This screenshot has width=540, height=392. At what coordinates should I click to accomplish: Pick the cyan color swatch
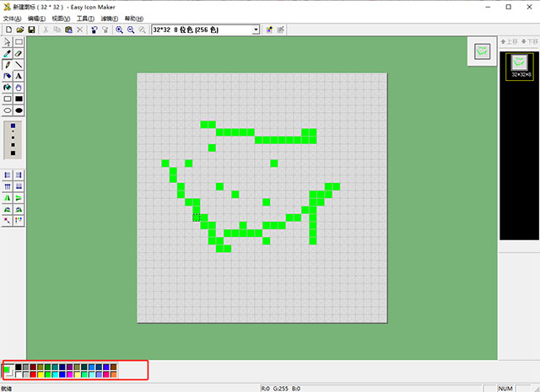point(55,374)
